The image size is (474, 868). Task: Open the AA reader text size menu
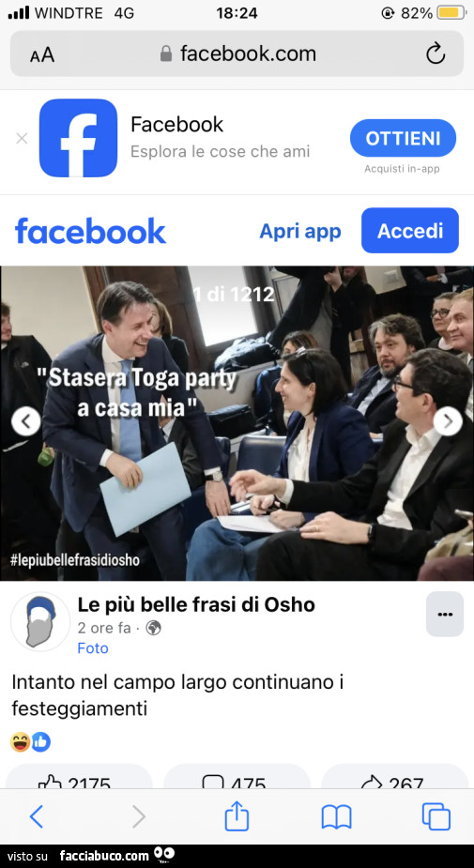click(x=42, y=54)
